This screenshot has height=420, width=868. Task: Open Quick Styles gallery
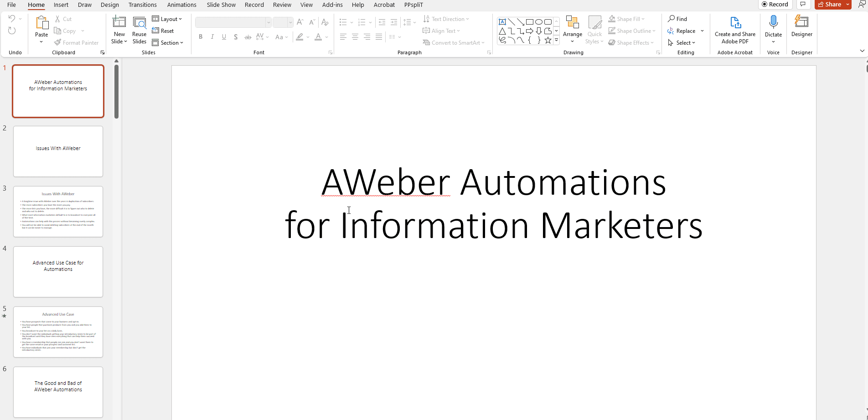(594, 30)
